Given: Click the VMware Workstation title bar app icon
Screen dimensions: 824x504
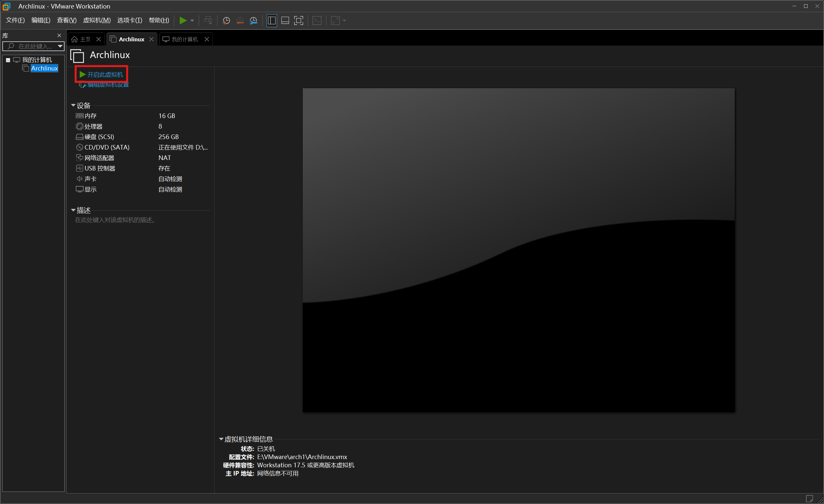Looking at the screenshot, I should [6, 6].
